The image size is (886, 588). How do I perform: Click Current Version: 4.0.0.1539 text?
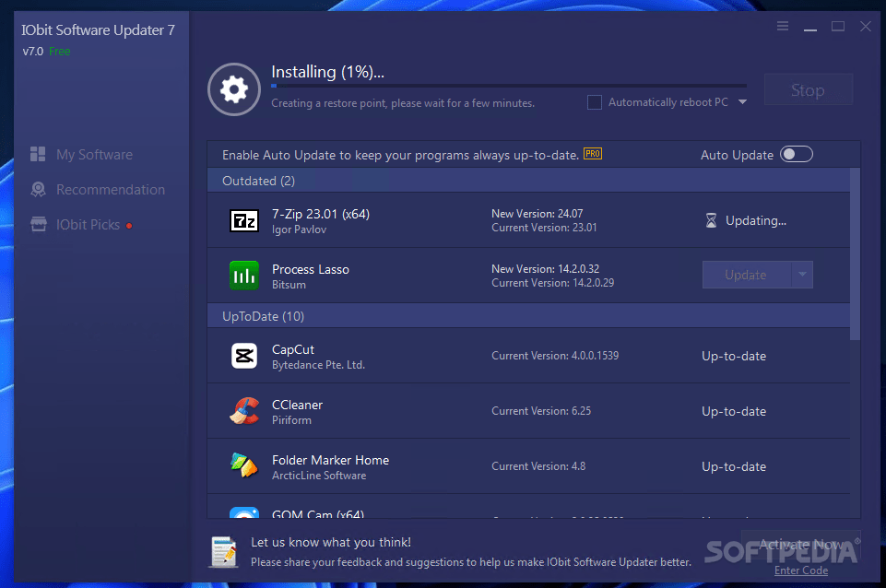click(x=555, y=355)
